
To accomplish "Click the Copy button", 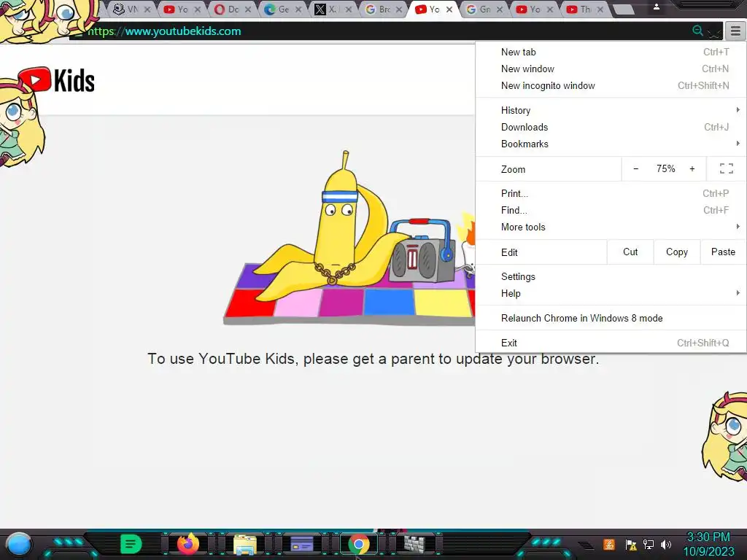I will pos(677,252).
